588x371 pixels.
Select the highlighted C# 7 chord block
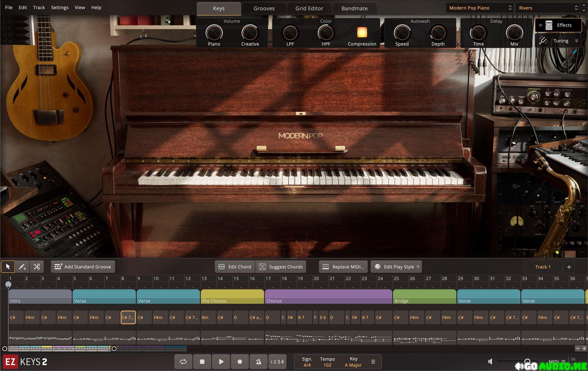pos(128,317)
